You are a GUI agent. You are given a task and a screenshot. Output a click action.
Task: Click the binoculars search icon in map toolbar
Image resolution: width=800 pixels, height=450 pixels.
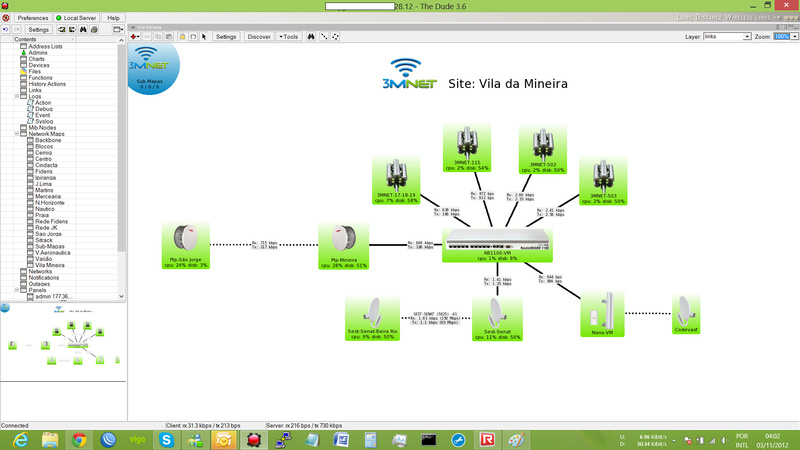click(311, 37)
